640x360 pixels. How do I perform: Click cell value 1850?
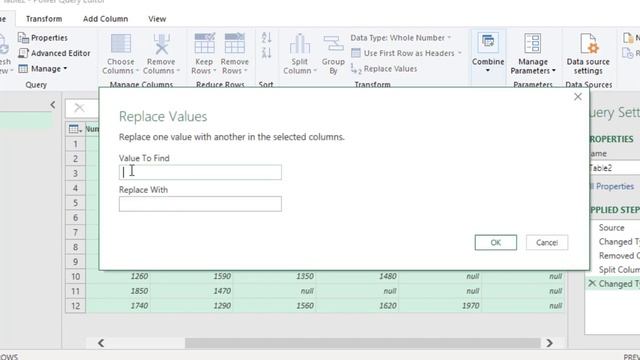tap(139, 291)
